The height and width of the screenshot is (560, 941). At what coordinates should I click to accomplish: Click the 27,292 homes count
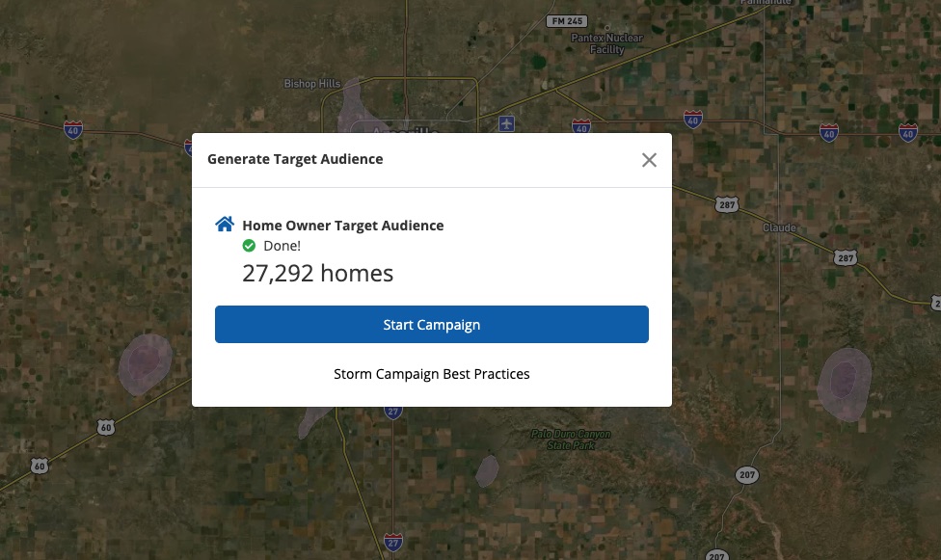(x=317, y=274)
